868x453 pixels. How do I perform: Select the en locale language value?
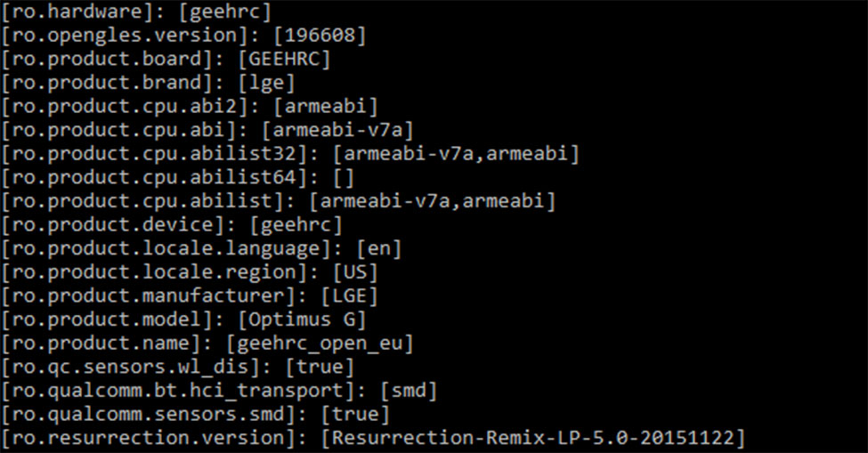[x=379, y=249]
